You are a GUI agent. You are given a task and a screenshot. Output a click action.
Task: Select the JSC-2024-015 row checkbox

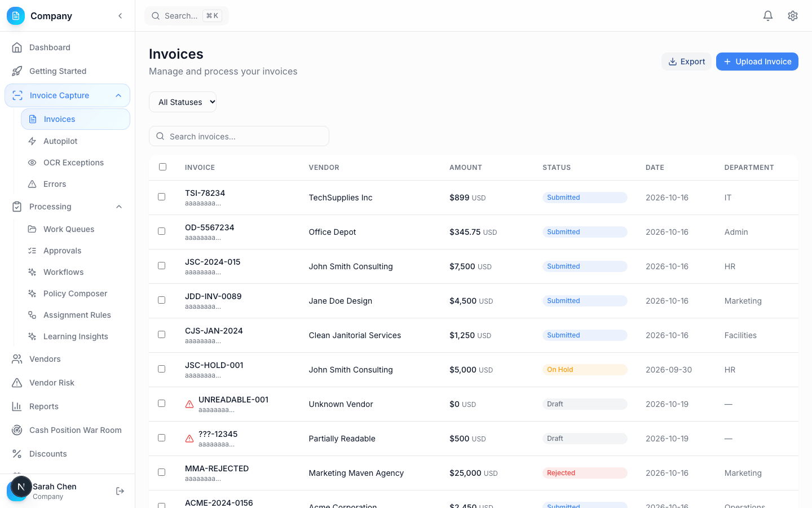[x=162, y=266]
